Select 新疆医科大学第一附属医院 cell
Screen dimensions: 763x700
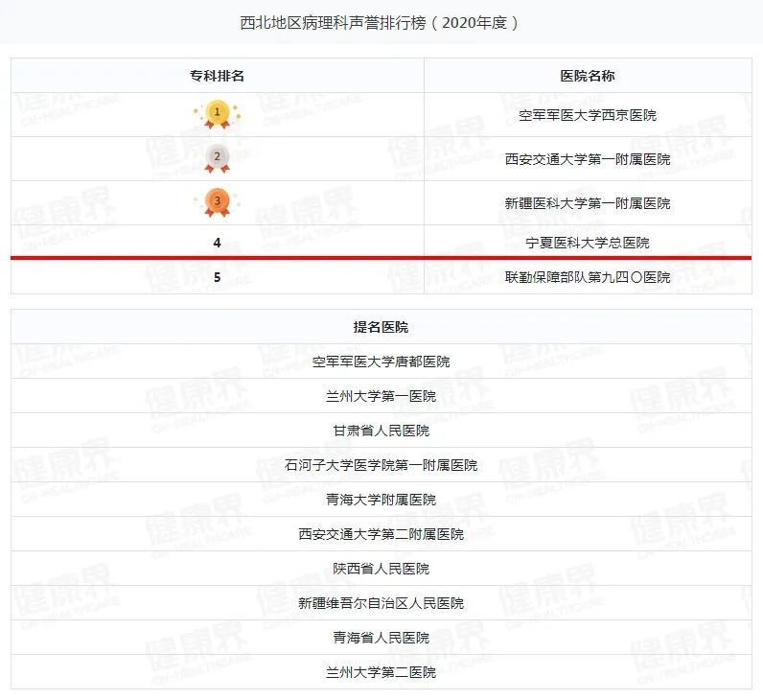point(588,203)
